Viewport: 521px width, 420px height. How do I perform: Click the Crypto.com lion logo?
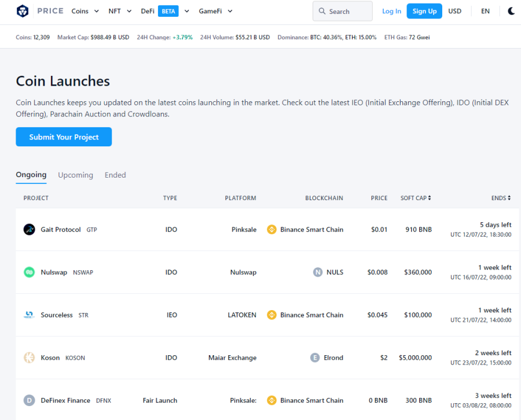(23, 12)
